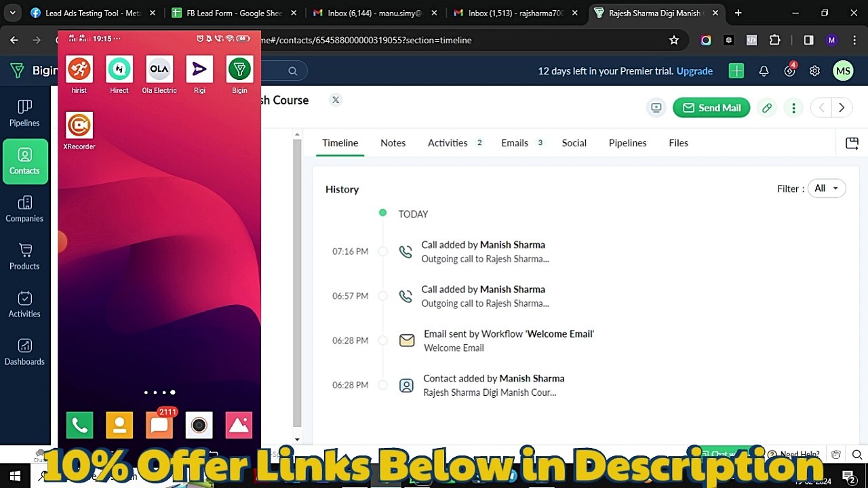Open the Social tab

click(574, 143)
